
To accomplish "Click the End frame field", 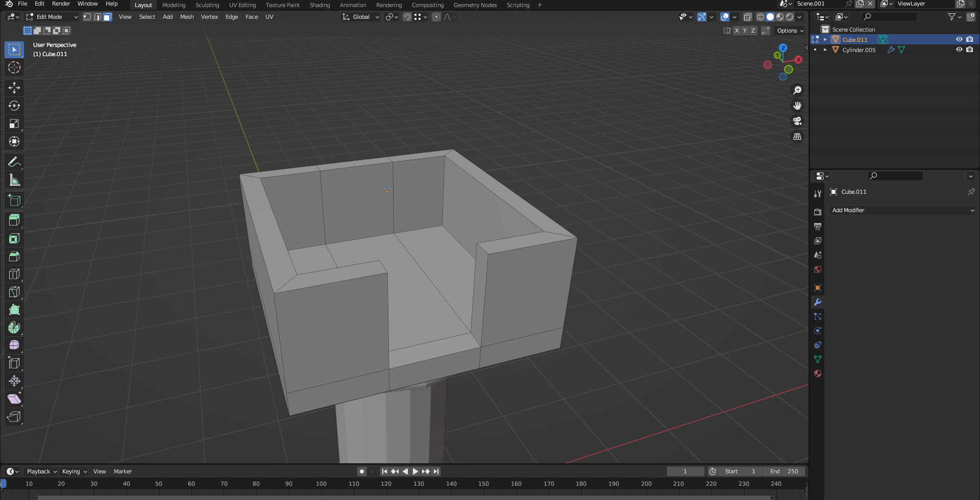I will click(785, 471).
